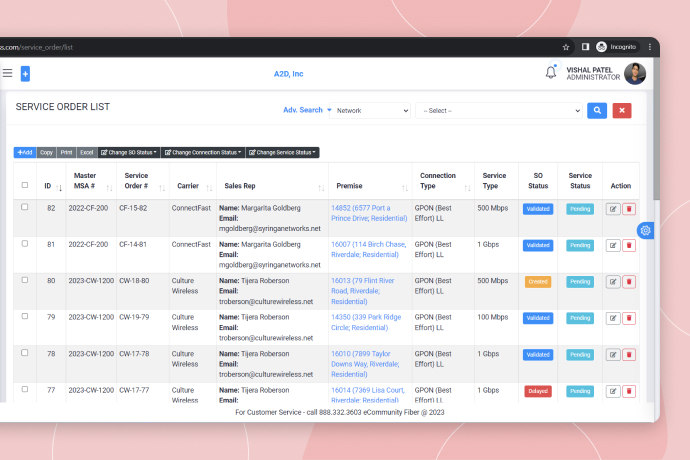The width and height of the screenshot is (690, 460).
Task: Open premise 16013 Flint River Road link
Action: 363,291
